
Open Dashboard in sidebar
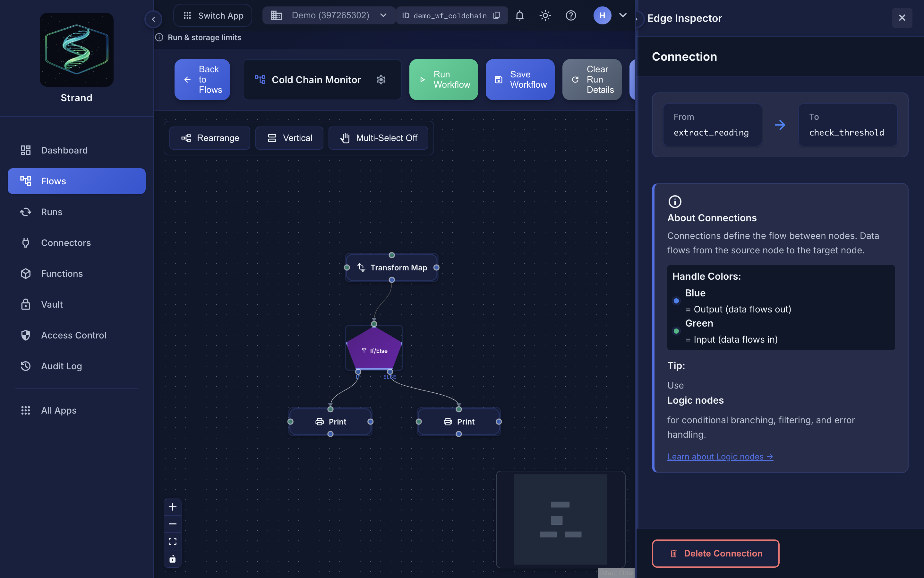tap(76, 150)
